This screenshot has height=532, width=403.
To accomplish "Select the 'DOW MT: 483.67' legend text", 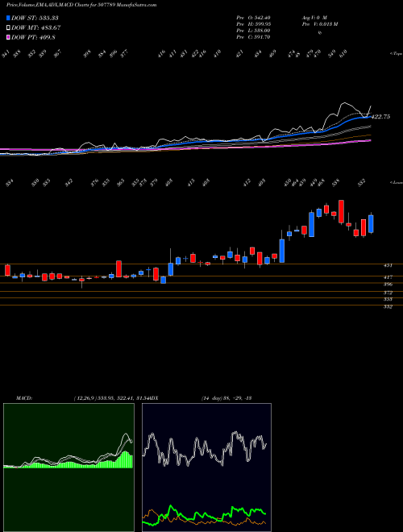I will pos(36,28).
